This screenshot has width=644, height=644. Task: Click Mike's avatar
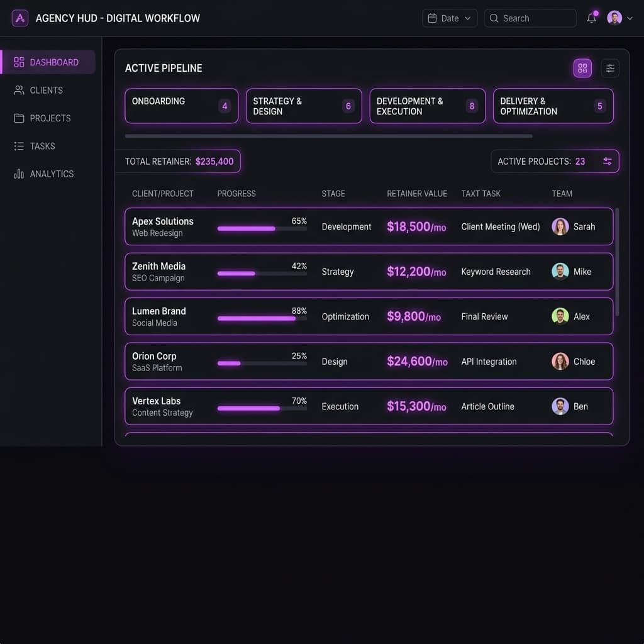(x=560, y=272)
